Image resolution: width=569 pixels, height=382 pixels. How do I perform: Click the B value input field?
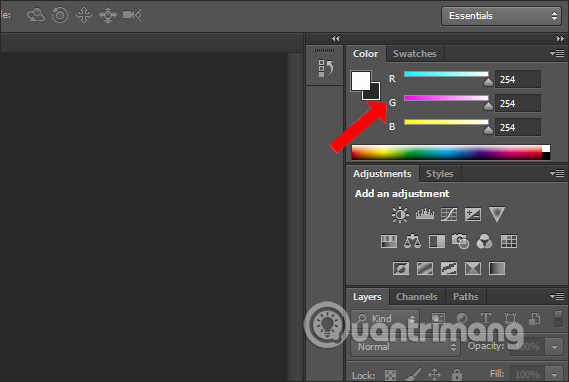coord(518,127)
